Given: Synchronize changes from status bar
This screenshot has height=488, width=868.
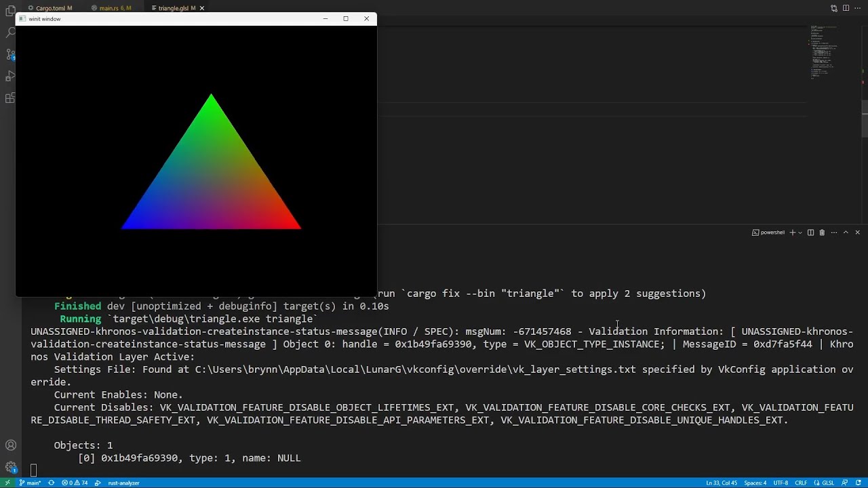Looking at the screenshot, I should (x=51, y=483).
